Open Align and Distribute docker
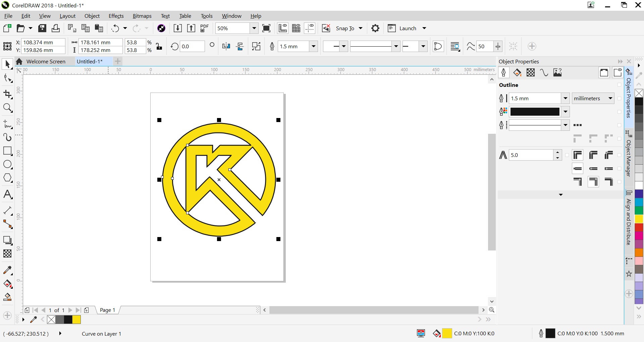Viewport: 644px width, 342px height. tap(629, 218)
